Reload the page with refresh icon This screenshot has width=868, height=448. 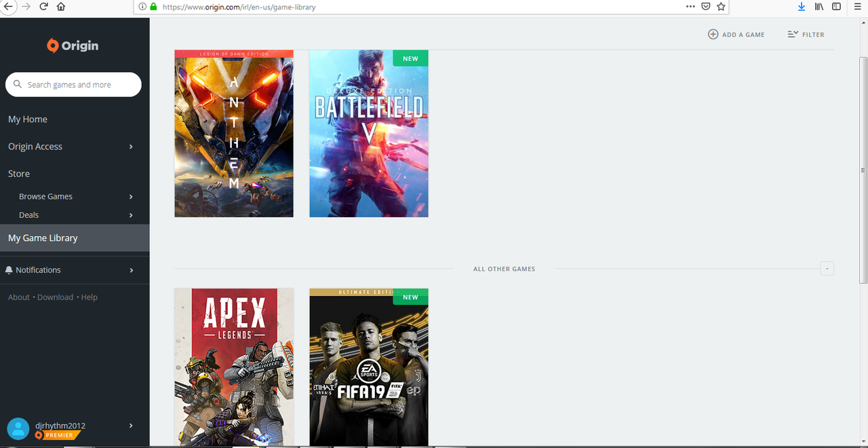pos(44,6)
